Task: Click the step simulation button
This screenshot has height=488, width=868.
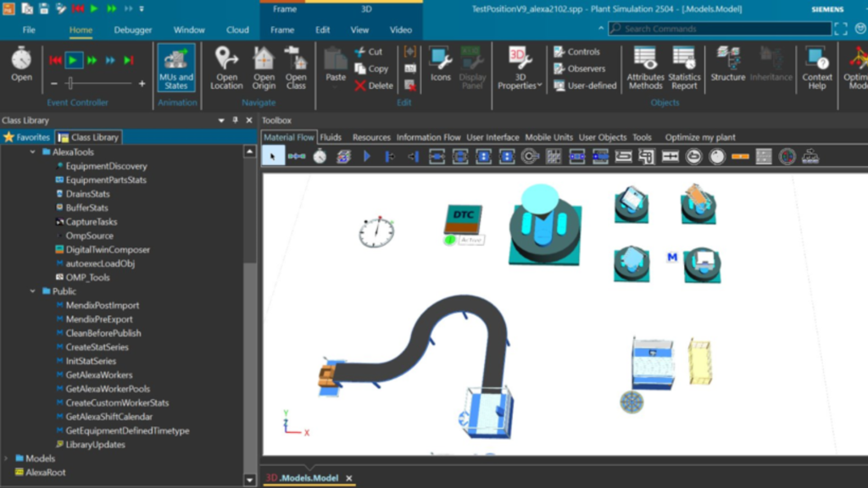Action: pos(129,60)
